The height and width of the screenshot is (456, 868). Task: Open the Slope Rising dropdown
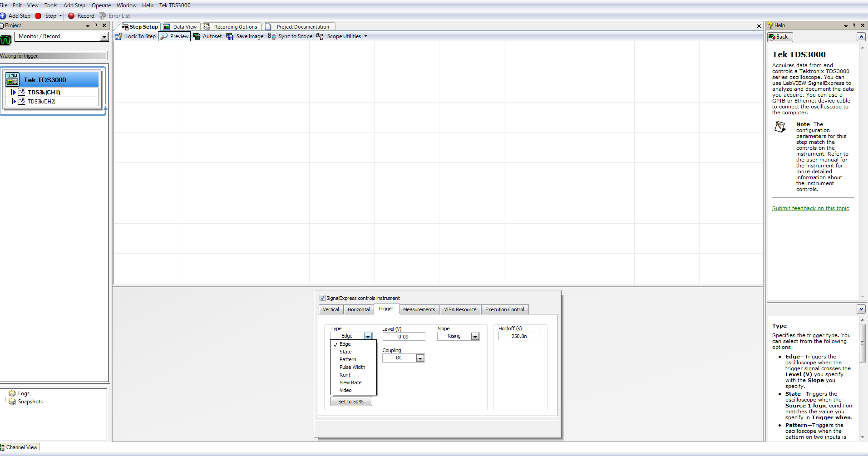(475, 336)
